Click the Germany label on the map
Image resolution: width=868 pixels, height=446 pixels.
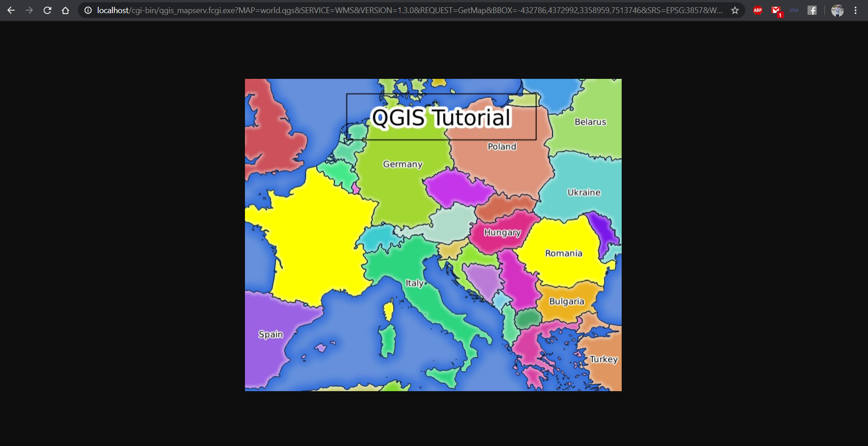pyautogui.click(x=403, y=164)
